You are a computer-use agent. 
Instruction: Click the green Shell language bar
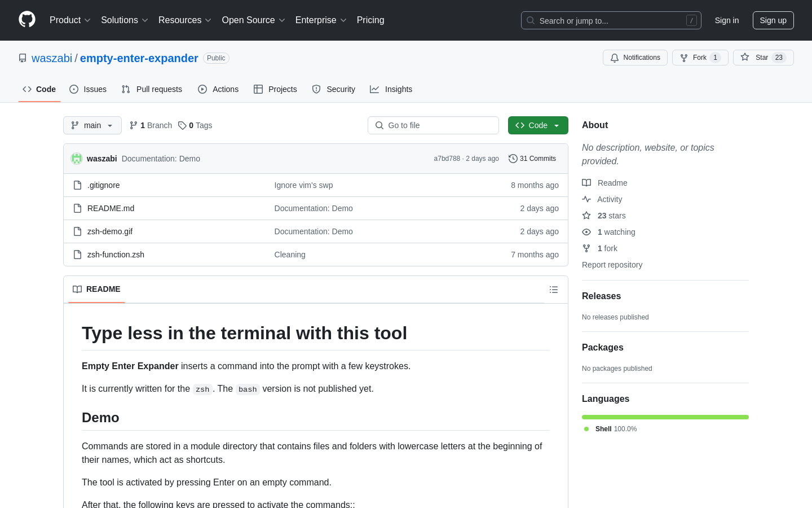pyautogui.click(x=665, y=417)
